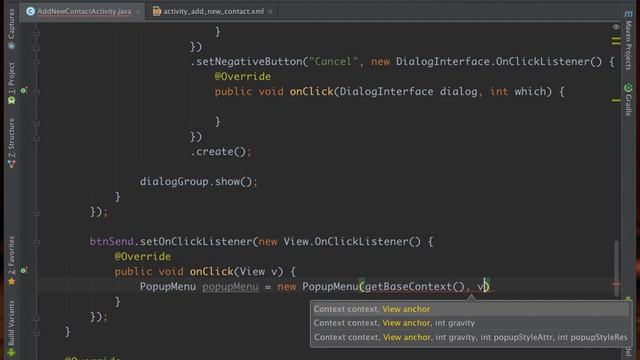Open the Z: Structure tool window
This screenshot has width=640, height=360.
click(x=11, y=142)
